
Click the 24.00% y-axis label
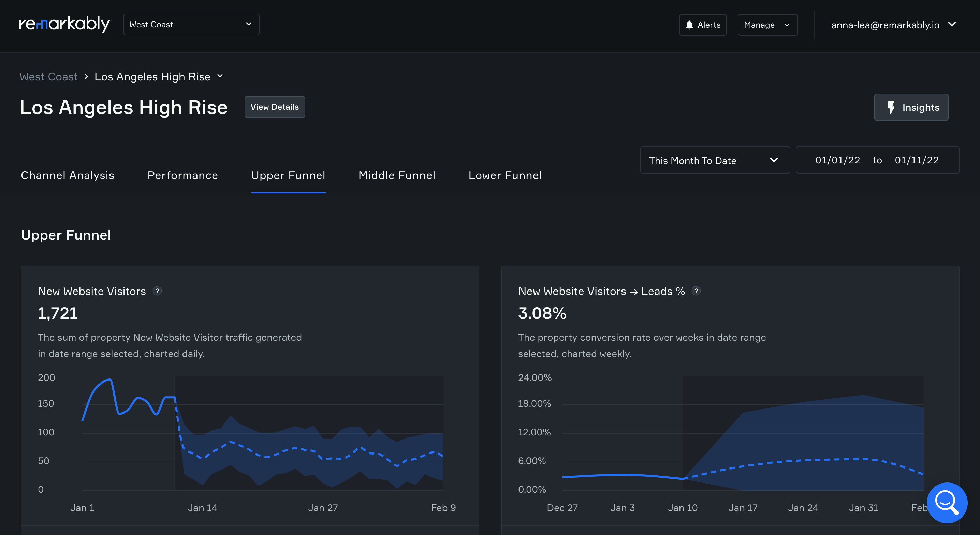coord(535,377)
